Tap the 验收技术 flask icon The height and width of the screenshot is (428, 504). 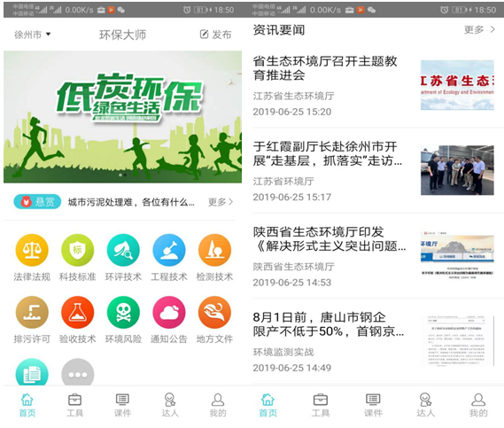(x=77, y=312)
